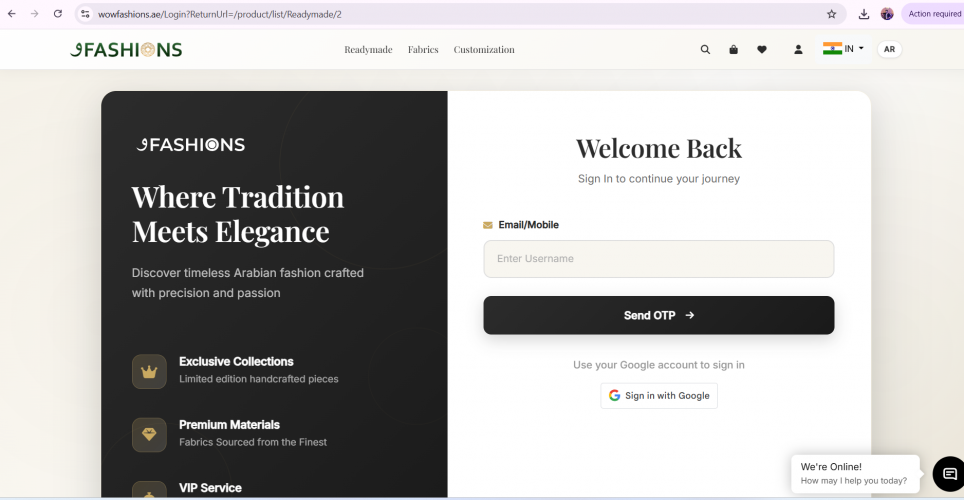This screenshot has width=964, height=500.
Task: Click the user account icon
Action: click(x=798, y=49)
